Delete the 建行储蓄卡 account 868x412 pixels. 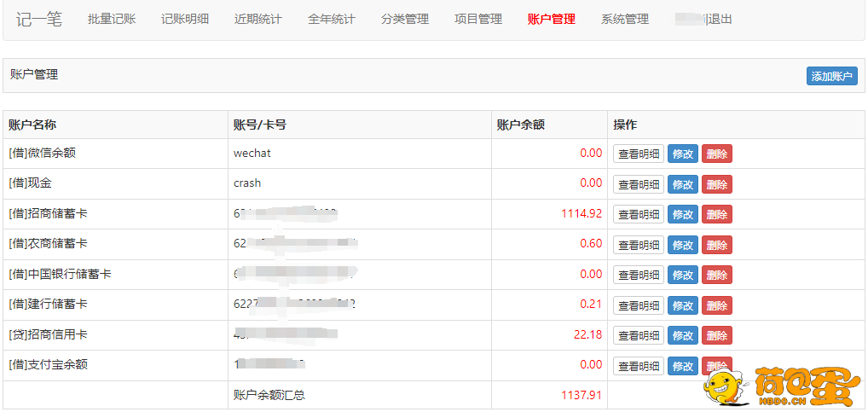717,305
